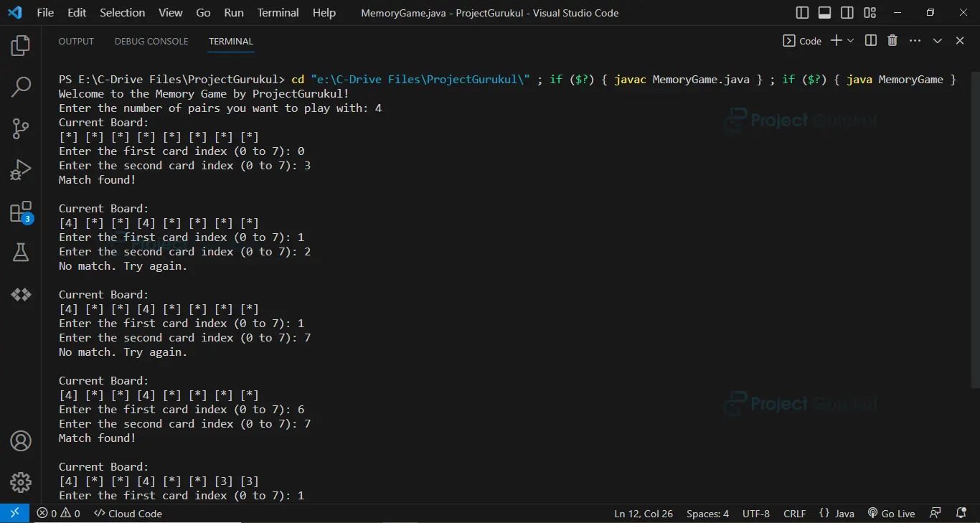Viewport: 980px width, 523px height.
Task: Open the Run menu
Action: point(234,13)
